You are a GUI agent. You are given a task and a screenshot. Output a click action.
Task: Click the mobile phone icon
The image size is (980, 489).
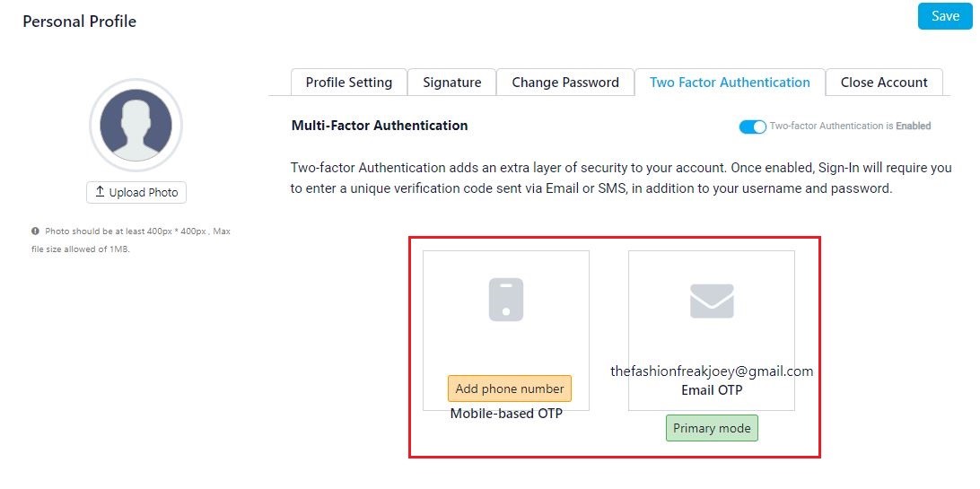point(505,300)
